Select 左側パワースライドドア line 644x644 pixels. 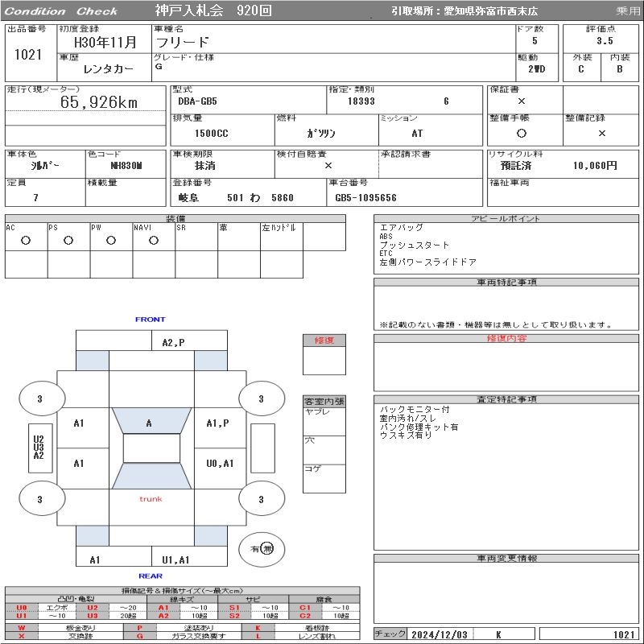(x=427, y=262)
